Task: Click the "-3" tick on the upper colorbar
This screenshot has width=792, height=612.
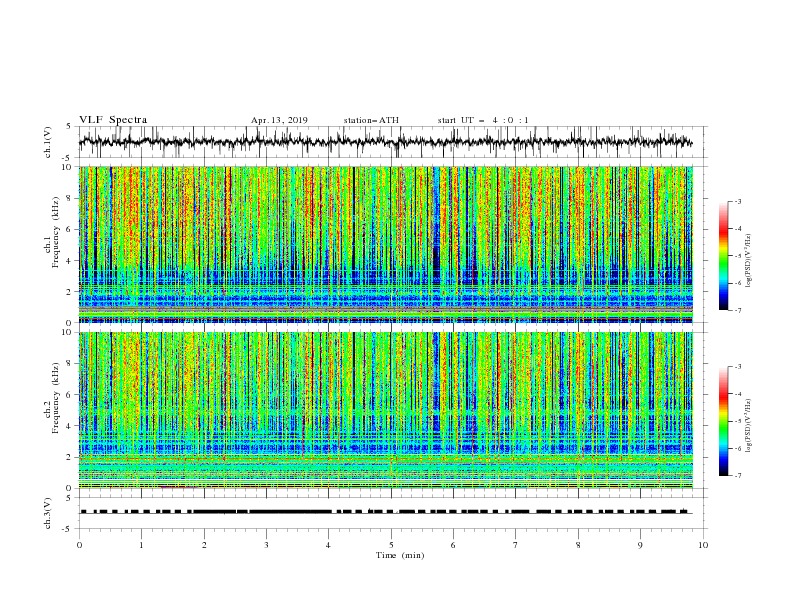Action: click(x=737, y=201)
